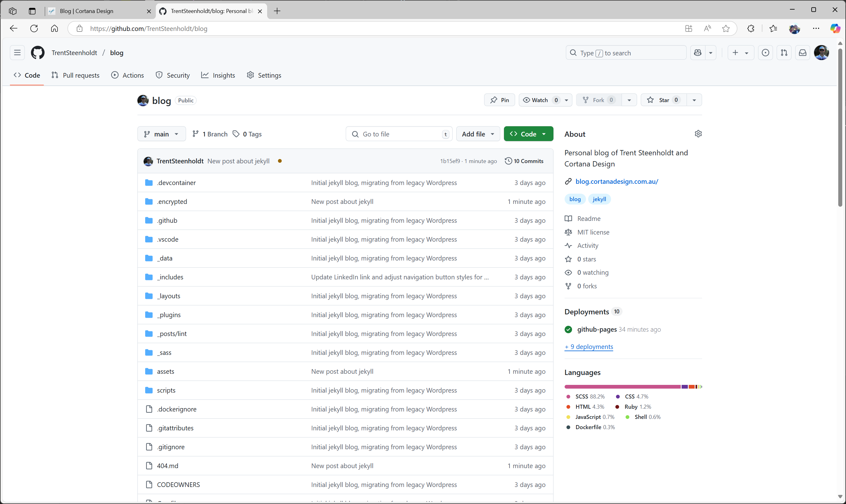Expand the Copilot header dropdown arrow

(x=710, y=53)
